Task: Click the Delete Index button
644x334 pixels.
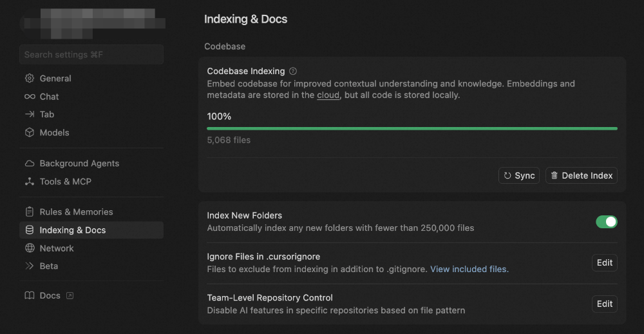Action: [x=581, y=175]
